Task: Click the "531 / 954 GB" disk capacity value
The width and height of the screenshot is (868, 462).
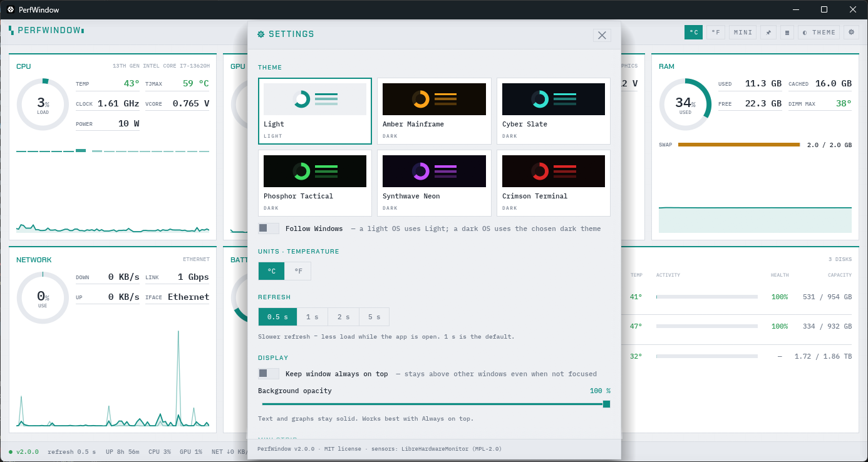Action: tap(827, 297)
